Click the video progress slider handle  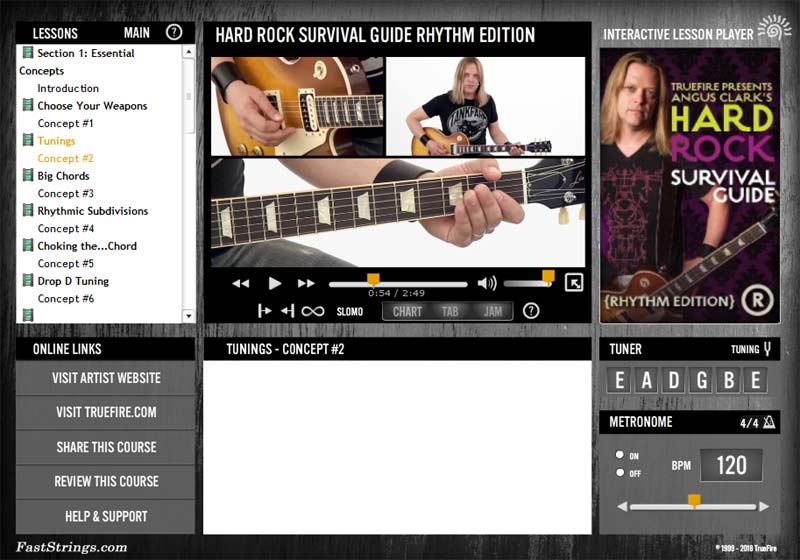click(x=373, y=279)
